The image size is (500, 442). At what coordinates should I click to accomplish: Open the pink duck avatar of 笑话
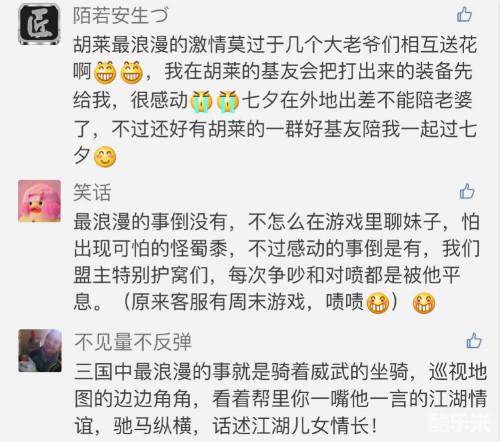(x=39, y=201)
